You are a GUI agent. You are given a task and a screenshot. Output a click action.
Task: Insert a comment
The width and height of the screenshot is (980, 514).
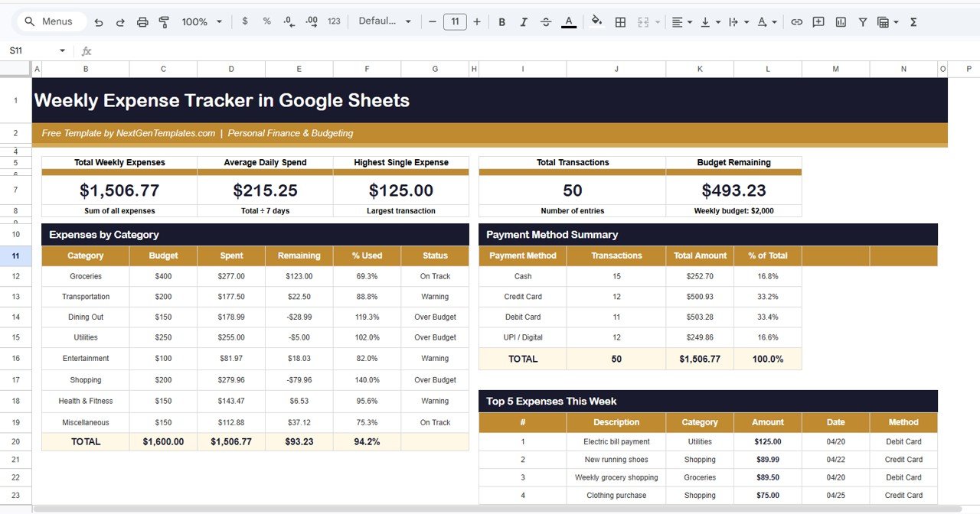[818, 22]
